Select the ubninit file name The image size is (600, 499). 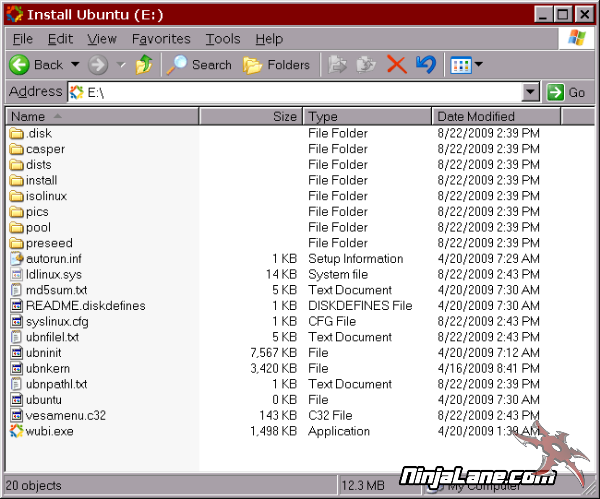tap(44, 353)
